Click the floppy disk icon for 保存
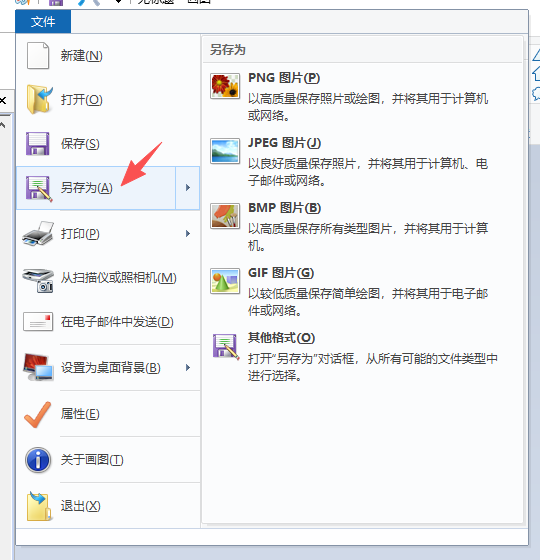Viewport: 540px width, 560px height. [x=38, y=144]
